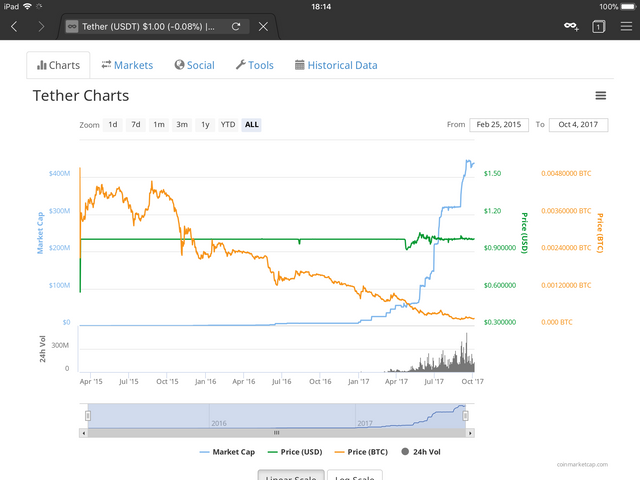The height and width of the screenshot is (480, 640).
Task: Click the navigator left range handle
Action: click(88, 416)
